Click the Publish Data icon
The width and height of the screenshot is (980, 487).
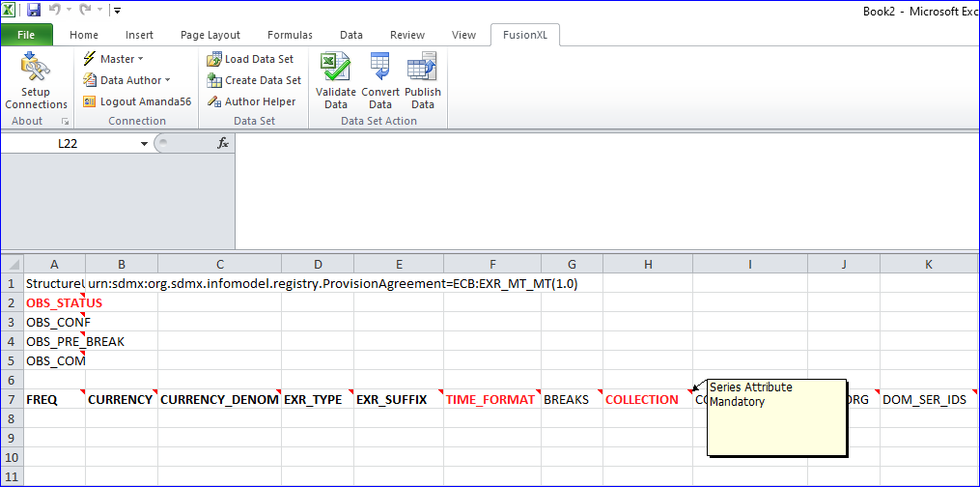pos(423,70)
